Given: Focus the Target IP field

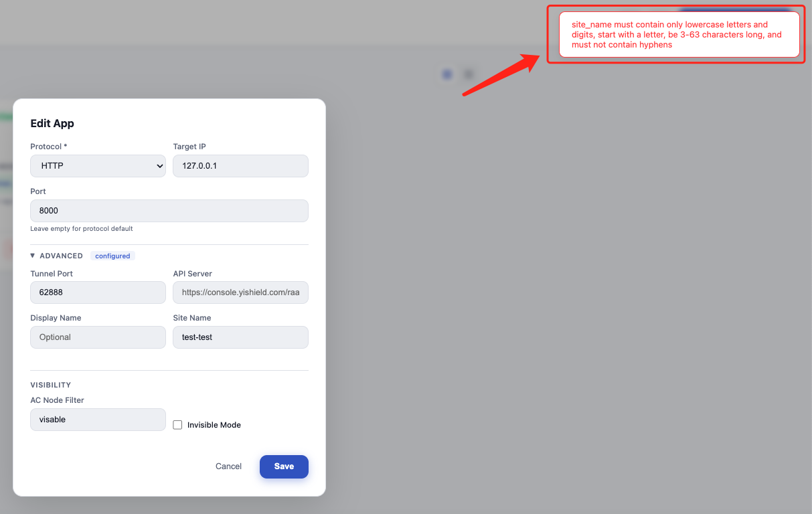Looking at the screenshot, I should pyautogui.click(x=240, y=166).
